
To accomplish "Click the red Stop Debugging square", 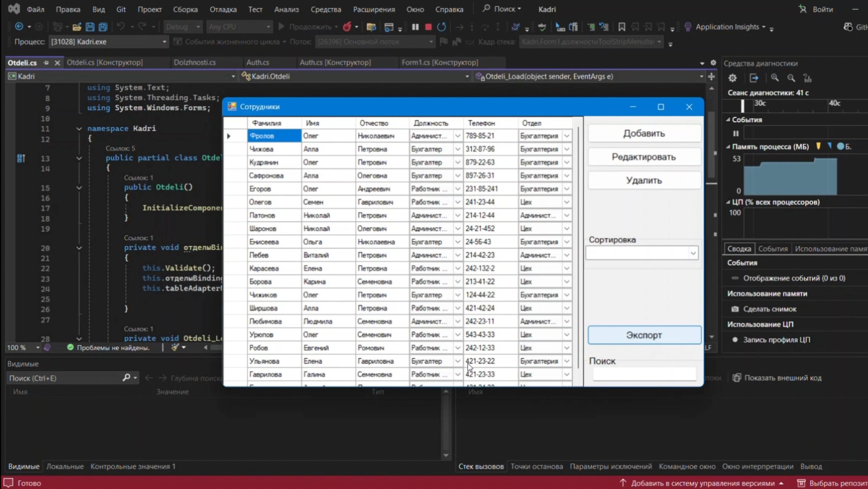I will [428, 27].
